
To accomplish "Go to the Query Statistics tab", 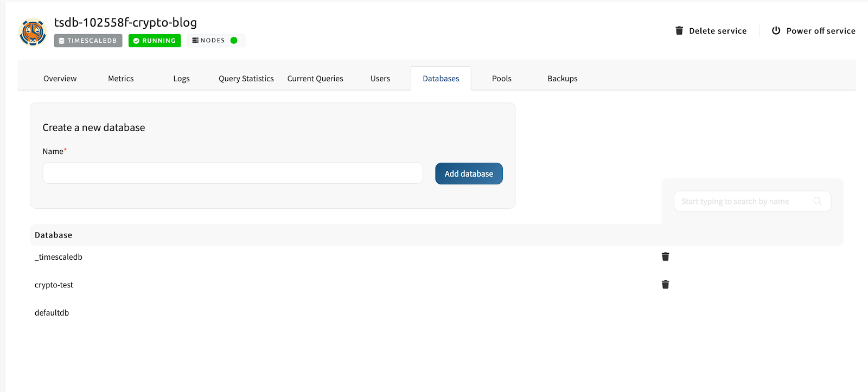I will click(246, 79).
